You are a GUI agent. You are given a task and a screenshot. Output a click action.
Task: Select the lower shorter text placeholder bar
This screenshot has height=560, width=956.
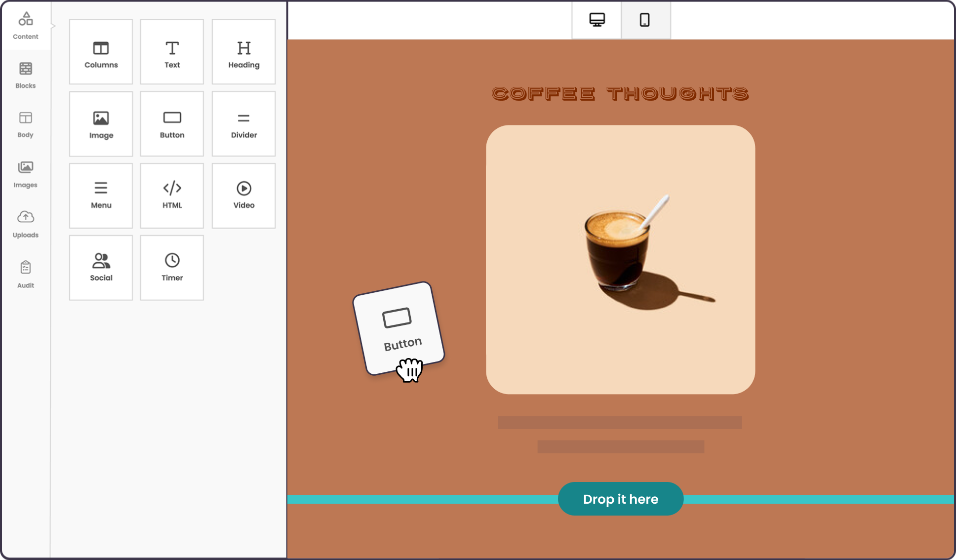pyautogui.click(x=621, y=446)
